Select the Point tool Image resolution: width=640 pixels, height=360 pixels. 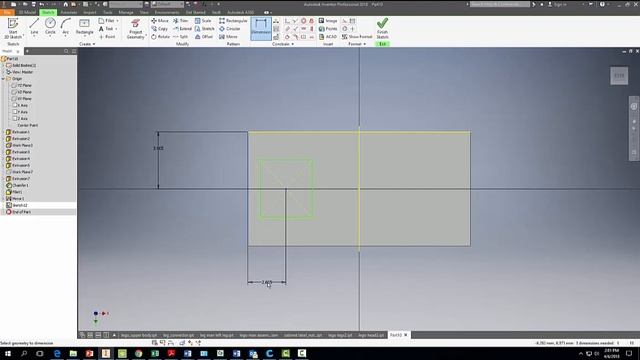point(107,37)
